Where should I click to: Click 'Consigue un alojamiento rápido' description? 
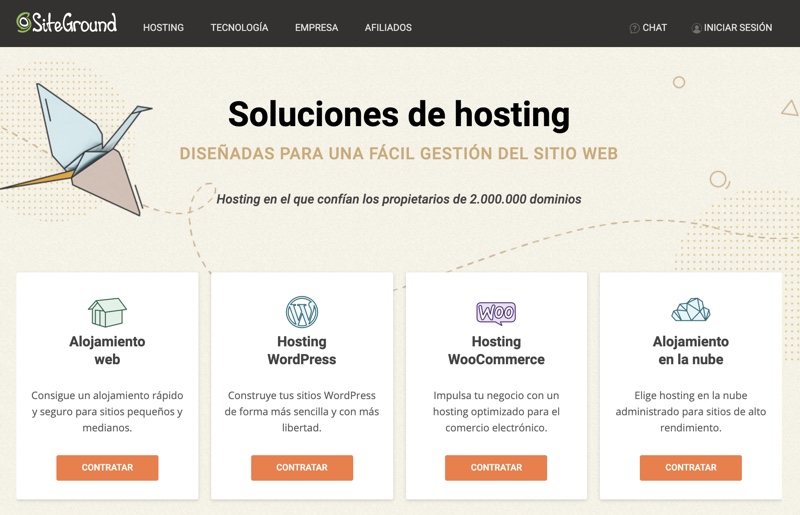107,411
